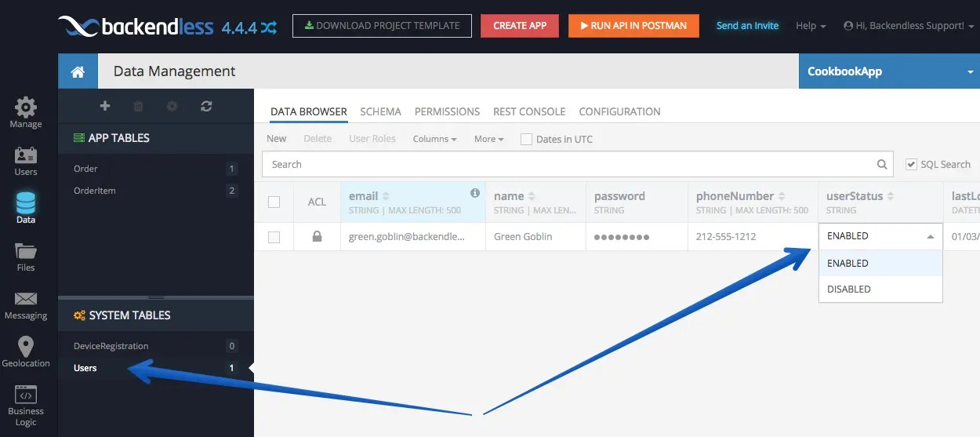Viewport: 980px width, 437px height.
Task: Switch to SCHEMA tab
Action: (x=381, y=111)
